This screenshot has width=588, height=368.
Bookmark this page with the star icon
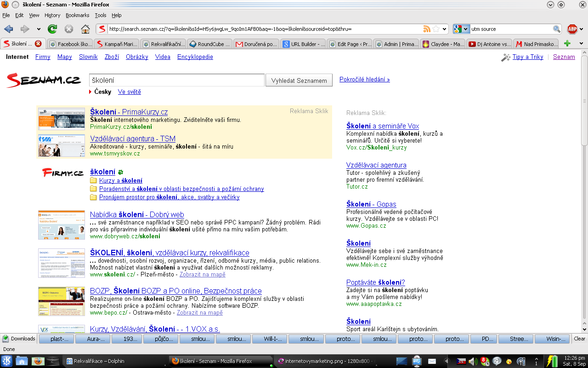pyautogui.click(x=436, y=29)
